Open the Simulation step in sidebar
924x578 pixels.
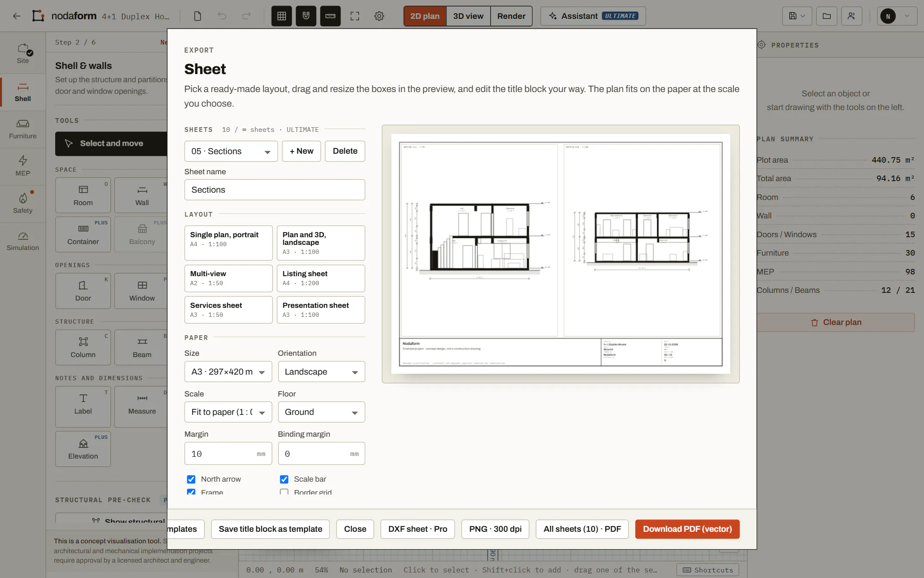click(x=23, y=241)
